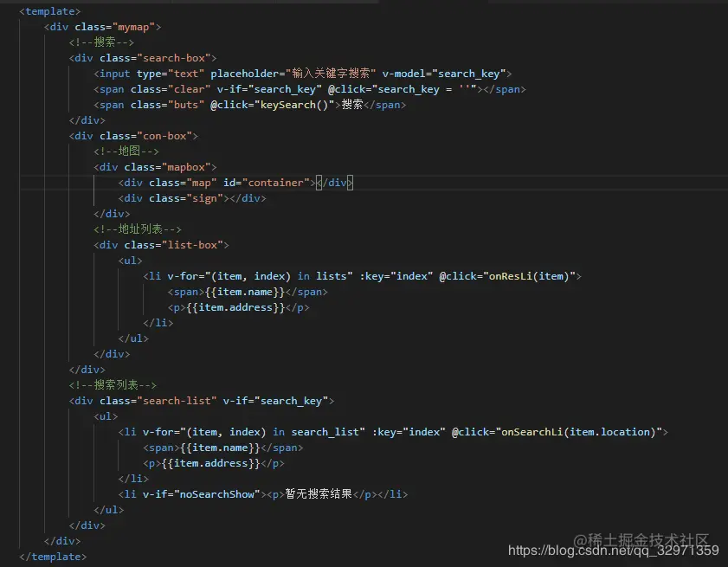Click onResLi(item) handler text

(529, 276)
